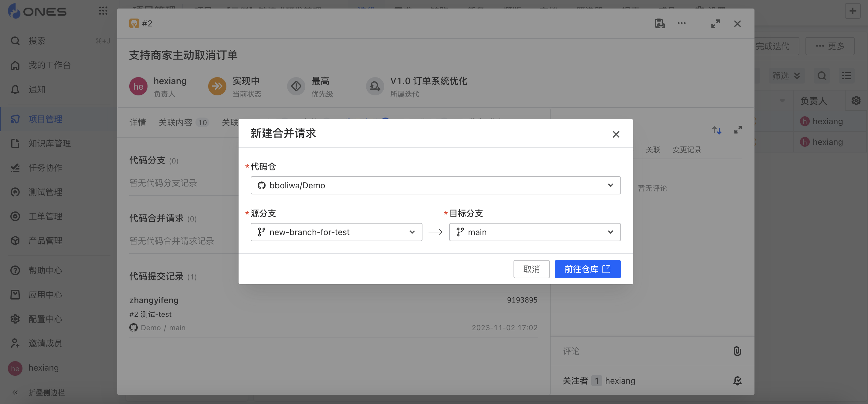Go to My Workbench (我的工作台)

[x=49, y=65]
